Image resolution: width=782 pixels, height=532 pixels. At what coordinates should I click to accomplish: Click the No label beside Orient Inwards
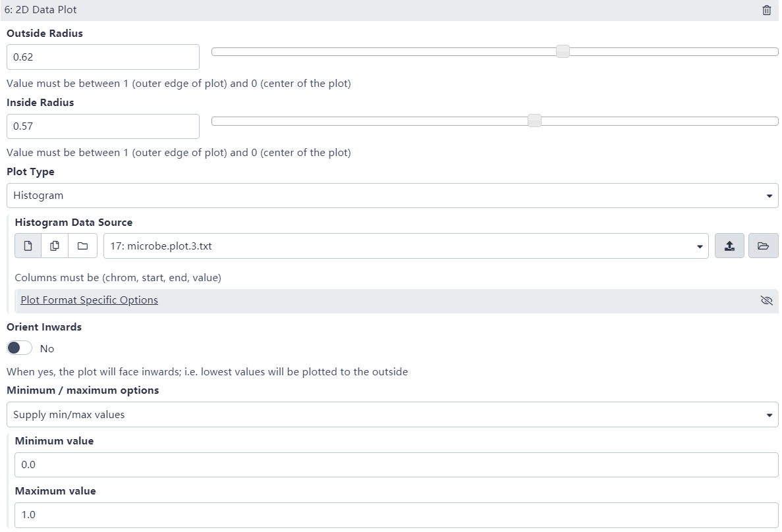coord(47,348)
